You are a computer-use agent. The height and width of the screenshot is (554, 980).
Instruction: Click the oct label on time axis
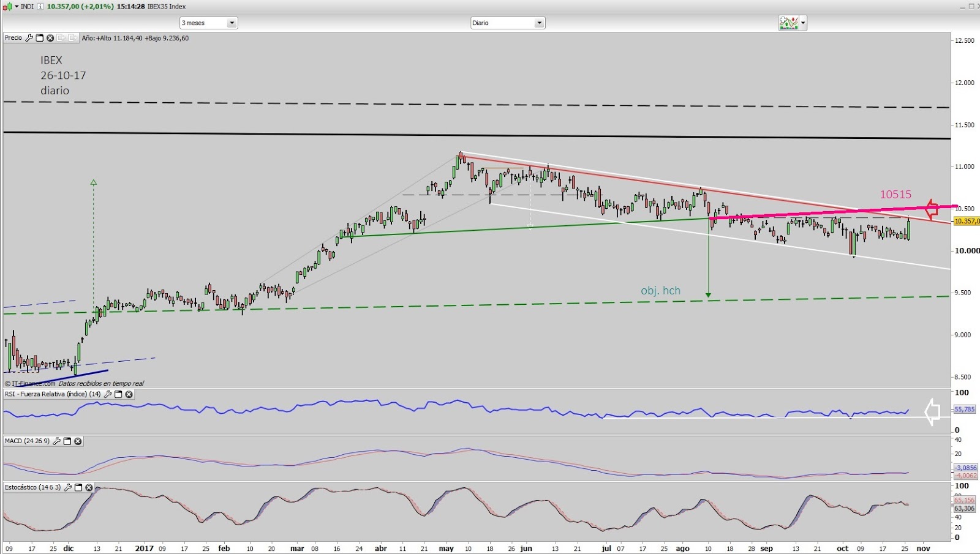point(843,548)
